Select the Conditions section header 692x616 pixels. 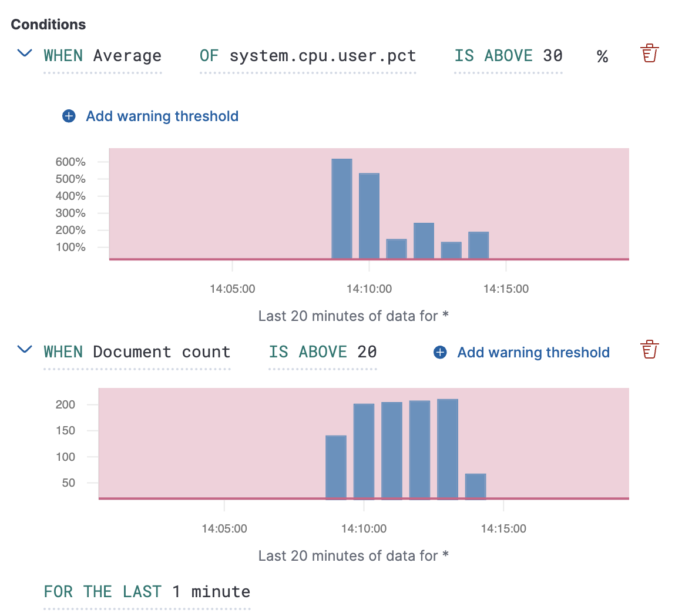(48, 25)
